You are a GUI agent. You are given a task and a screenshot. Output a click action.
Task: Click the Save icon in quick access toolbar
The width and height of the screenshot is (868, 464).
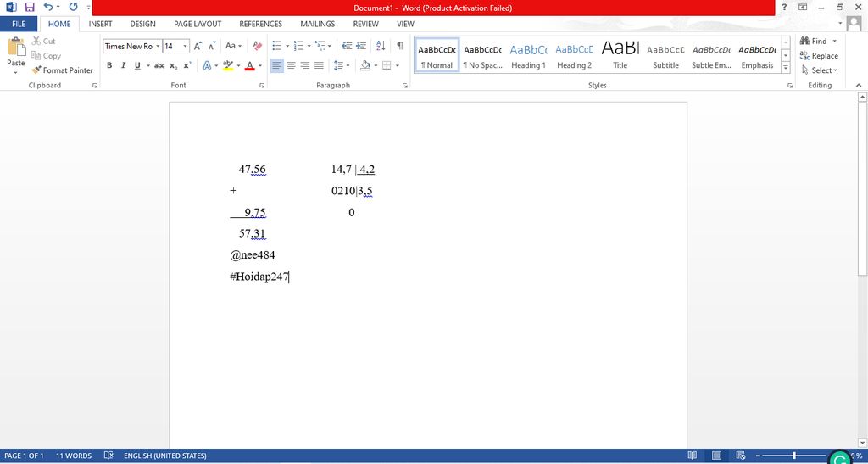[x=30, y=7]
